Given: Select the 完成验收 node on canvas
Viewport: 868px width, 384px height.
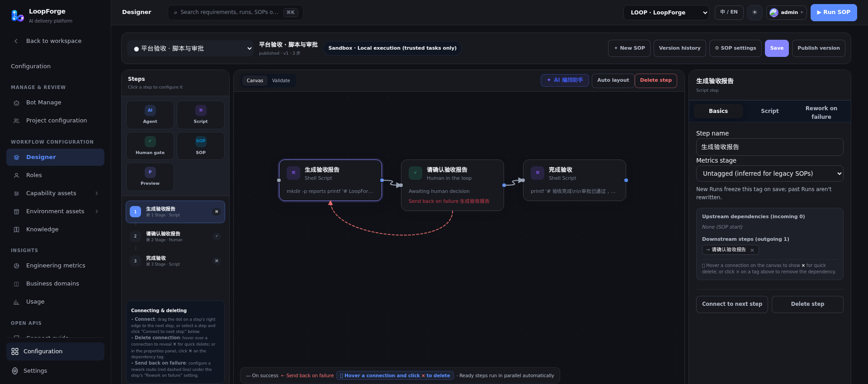Looking at the screenshot, I should coord(574,180).
